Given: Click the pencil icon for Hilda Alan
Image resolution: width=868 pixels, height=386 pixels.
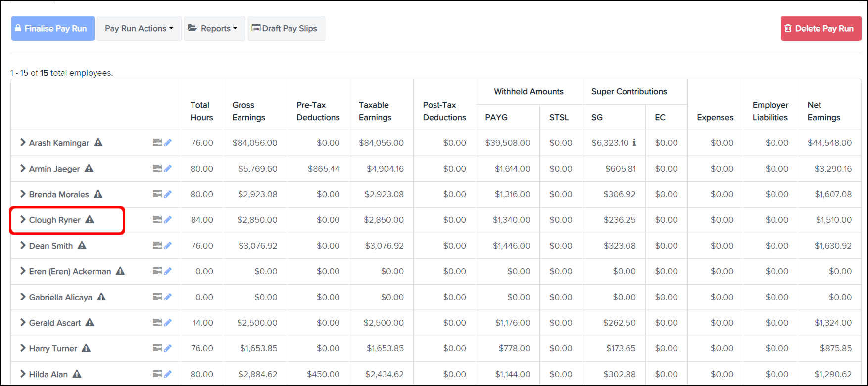Looking at the screenshot, I should pyautogui.click(x=168, y=374).
